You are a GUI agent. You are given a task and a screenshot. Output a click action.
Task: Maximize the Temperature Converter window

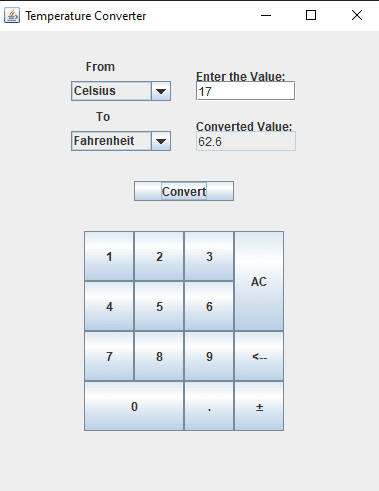pyautogui.click(x=311, y=15)
